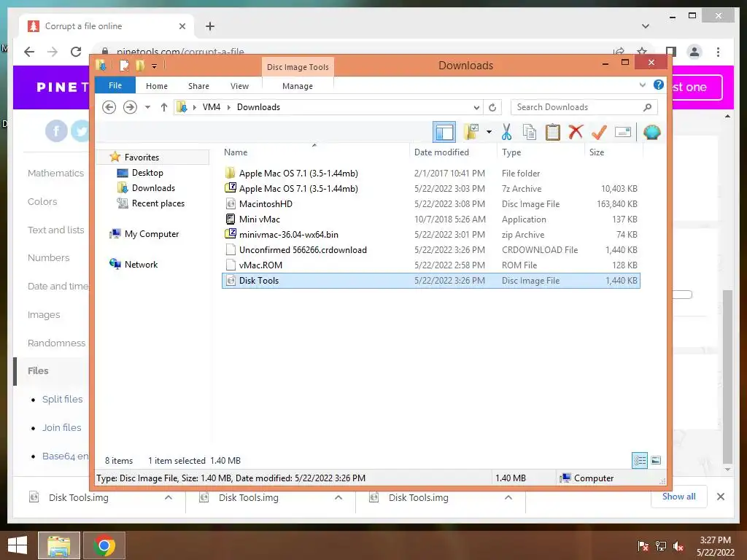This screenshot has width=747, height=560.
Task: Click File Explorer on the taskbar
Action: pyautogui.click(x=58, y=545)
